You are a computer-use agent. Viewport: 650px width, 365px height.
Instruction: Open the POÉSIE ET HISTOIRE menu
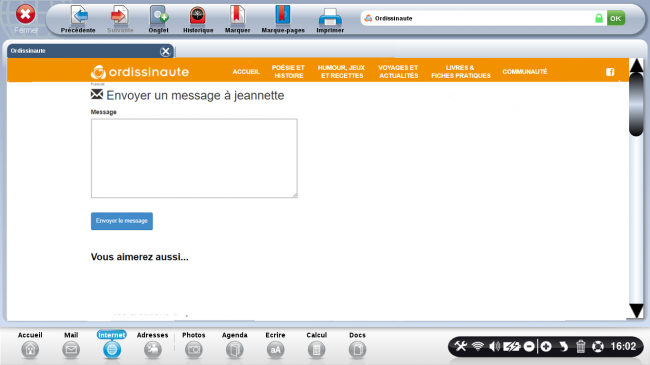click(x=288, y=72)
